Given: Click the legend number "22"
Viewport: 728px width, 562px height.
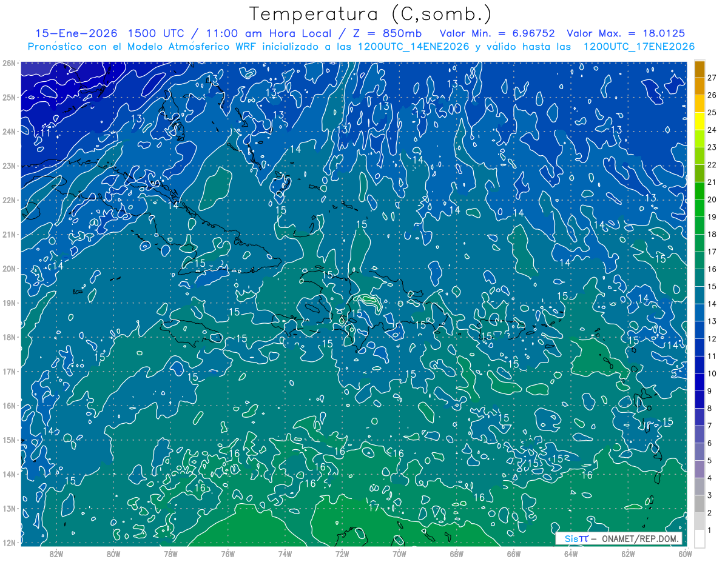Looking at the screenshot, I should click(712, 165).
